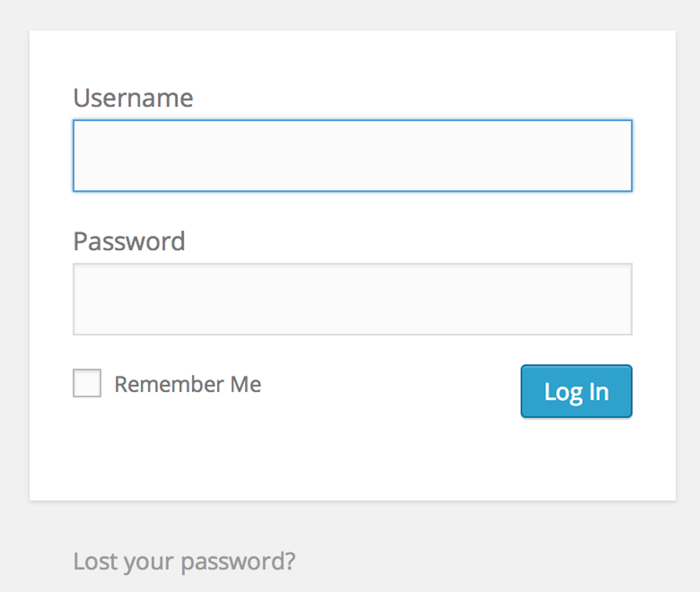Click the gray text under the login panel
Viewport: 700px width, 592px height.
184,561
